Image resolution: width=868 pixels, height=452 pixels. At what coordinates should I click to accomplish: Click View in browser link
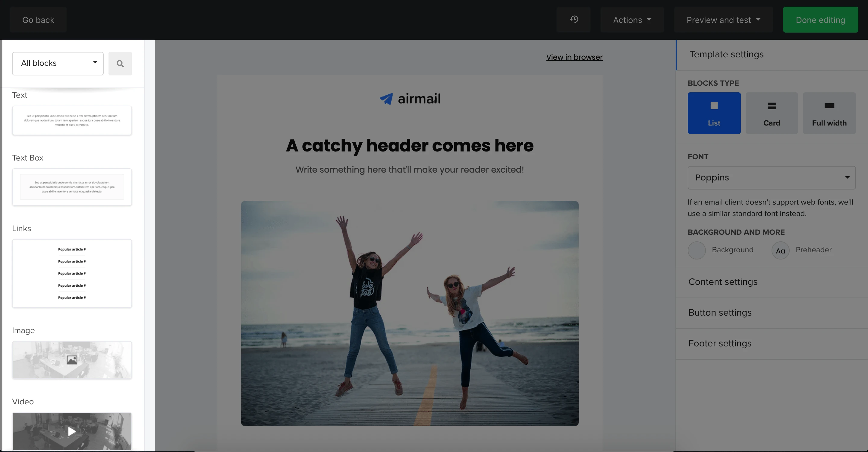[x=574, y=57]
